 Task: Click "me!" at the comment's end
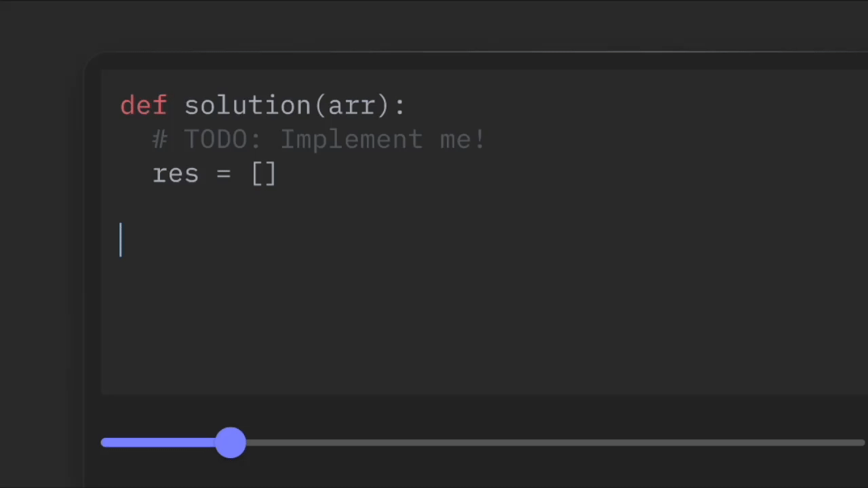462,140
